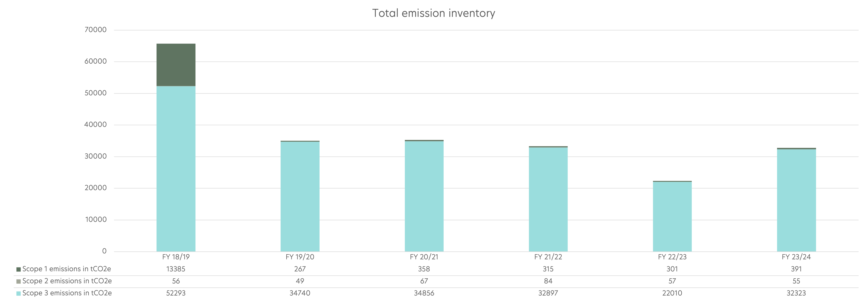This screenshot has width=868, height=305.
Task: Click the 32323 Scope 3 table value
Action: [796, 293]
